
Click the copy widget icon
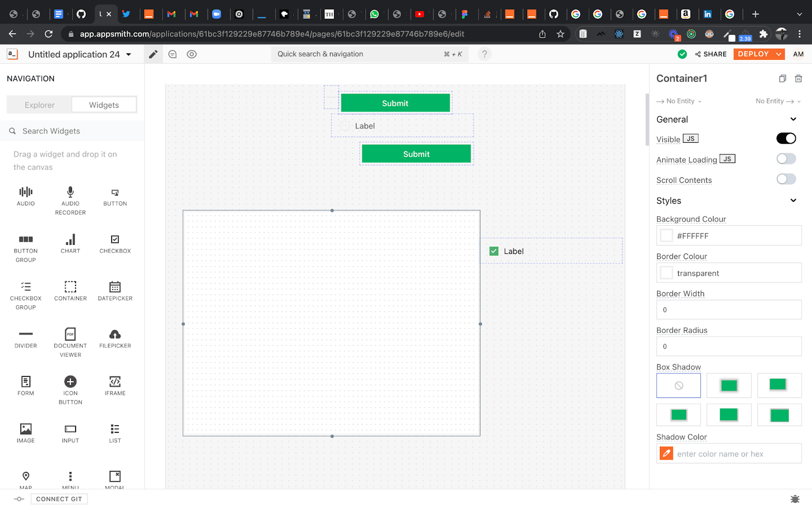pyautogui.click(x=783, y=78)
